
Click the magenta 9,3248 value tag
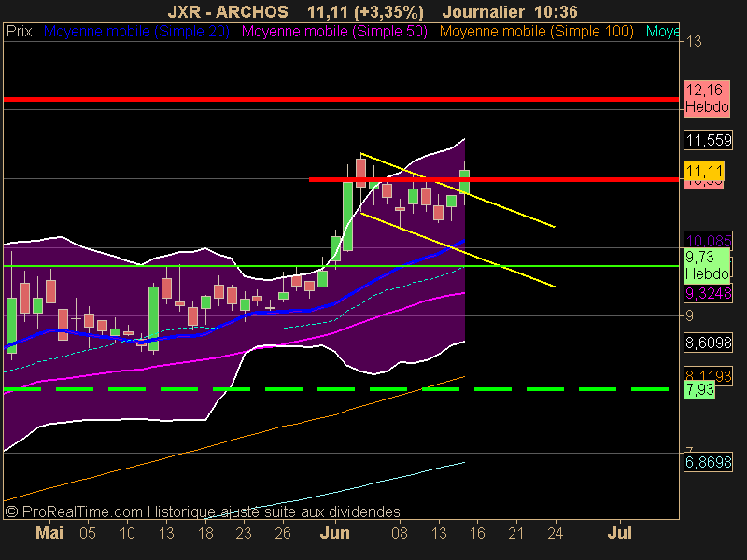coord(709,293)
